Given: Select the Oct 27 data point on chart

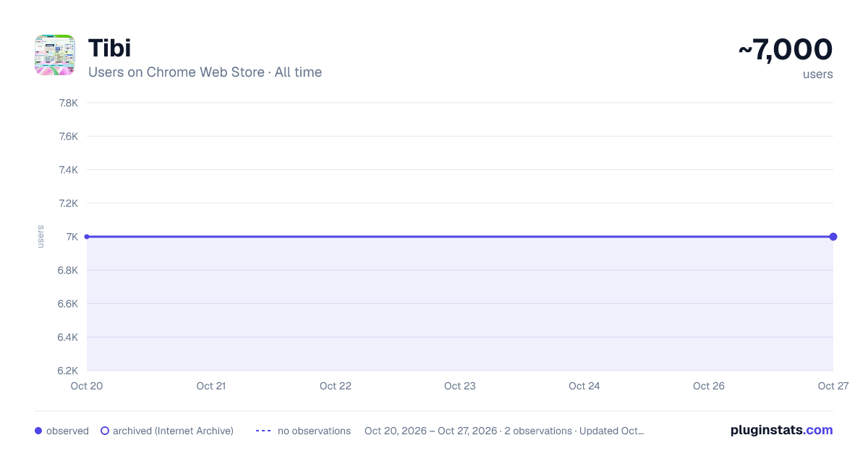Looking at the screenshot, I should [x=833, y=237].
